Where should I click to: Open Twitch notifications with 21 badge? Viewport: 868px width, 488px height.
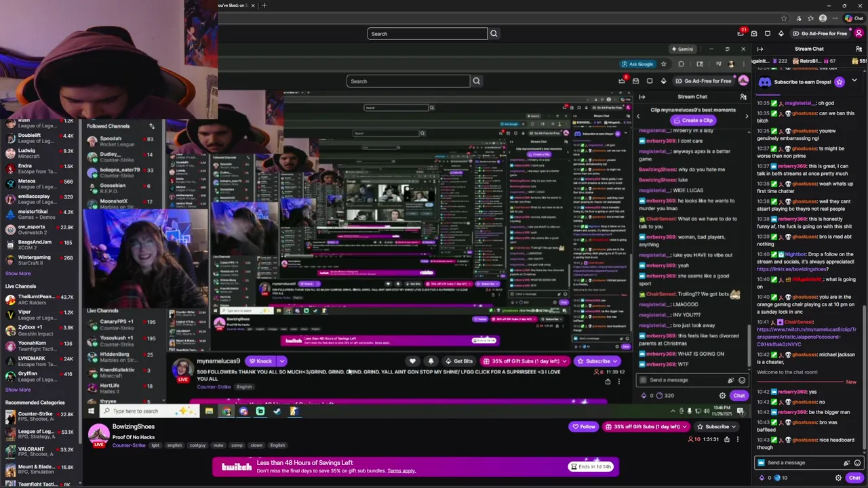click(741, 33)
